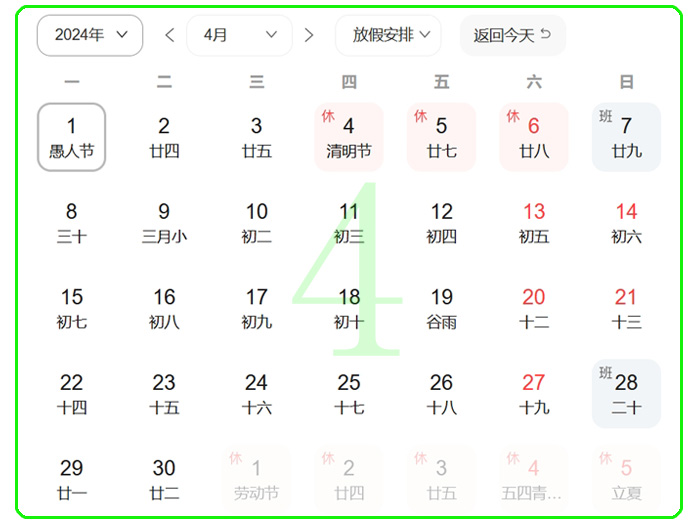Select April 19 谷雨
700x525 pixels.
pyautogui.click(x=442, y=308)
